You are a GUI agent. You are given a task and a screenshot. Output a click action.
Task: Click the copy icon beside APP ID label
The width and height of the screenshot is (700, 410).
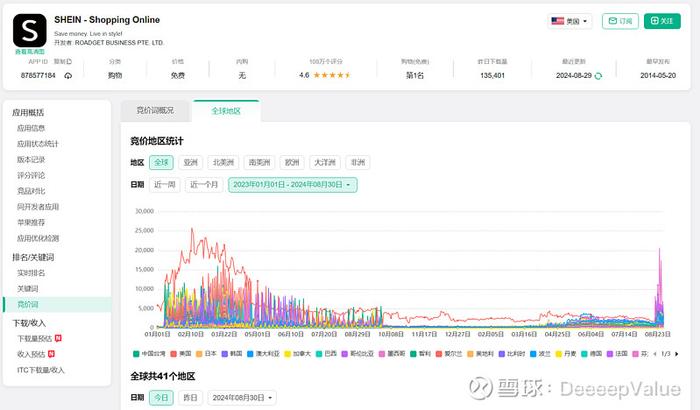(69, 62)
